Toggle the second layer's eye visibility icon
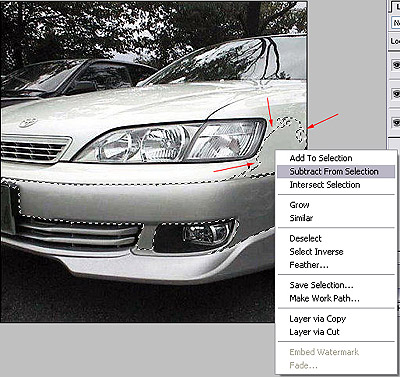The width and height of the screenshot is (400, 377). (396, 93)
